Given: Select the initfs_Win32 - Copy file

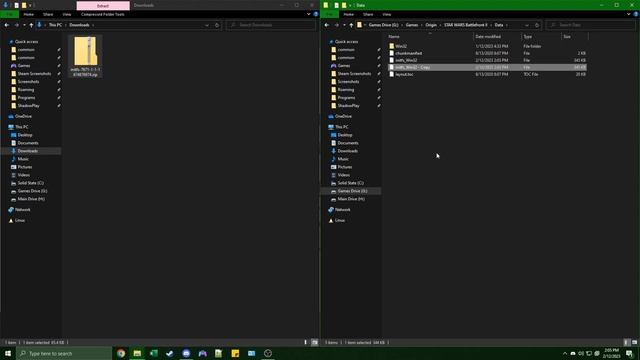Looking at the screenshot, I should [x=487, y=67].
